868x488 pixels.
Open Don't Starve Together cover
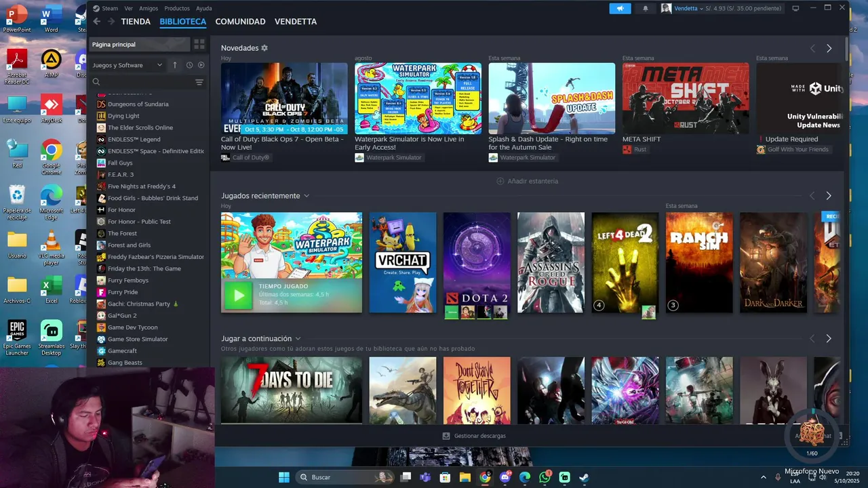click(x=477, y=390)
